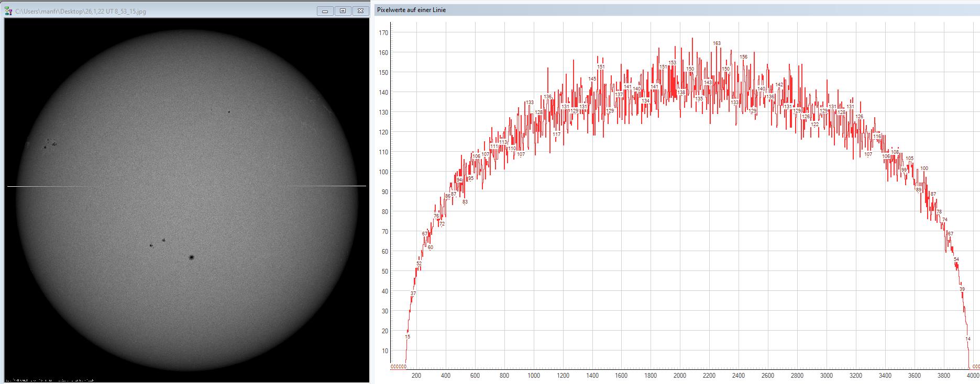
Task: Click the application icon in image window title bar
Action: point(8,11)
